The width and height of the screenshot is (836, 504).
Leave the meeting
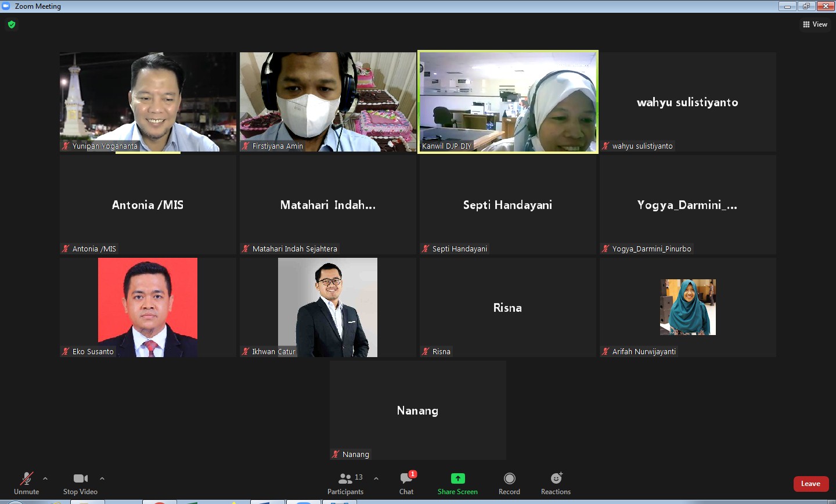pos(811,484)
